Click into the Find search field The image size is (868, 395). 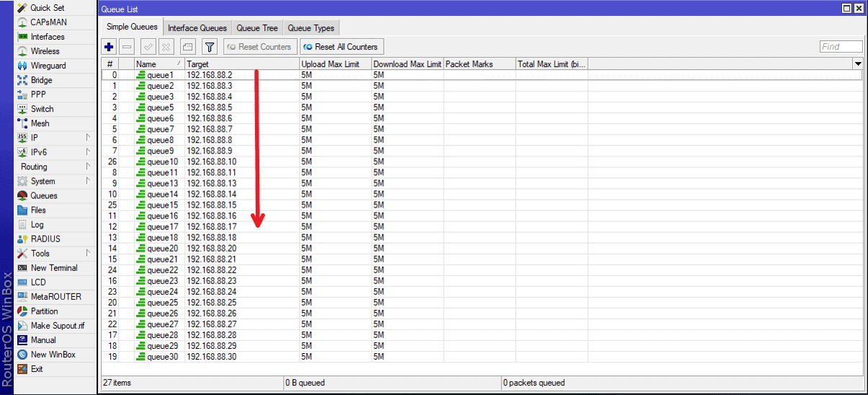pos(840,47)
